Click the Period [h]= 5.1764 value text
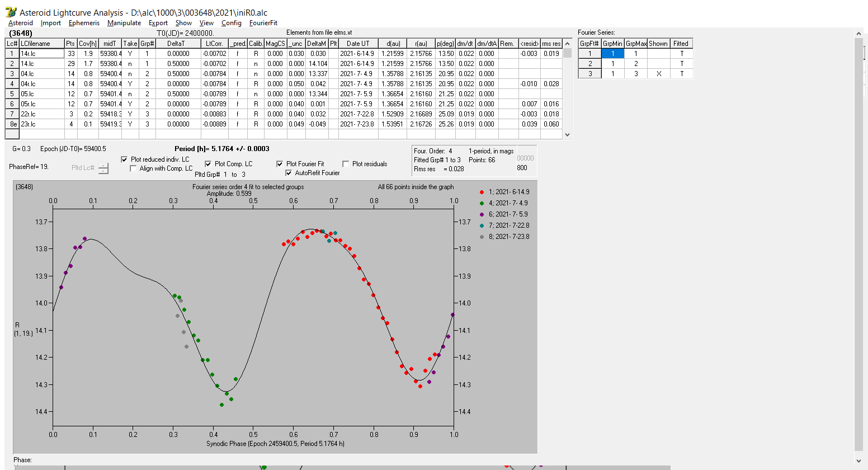The width and height of the screenshot is (868, 470). [x=222, y=149]
